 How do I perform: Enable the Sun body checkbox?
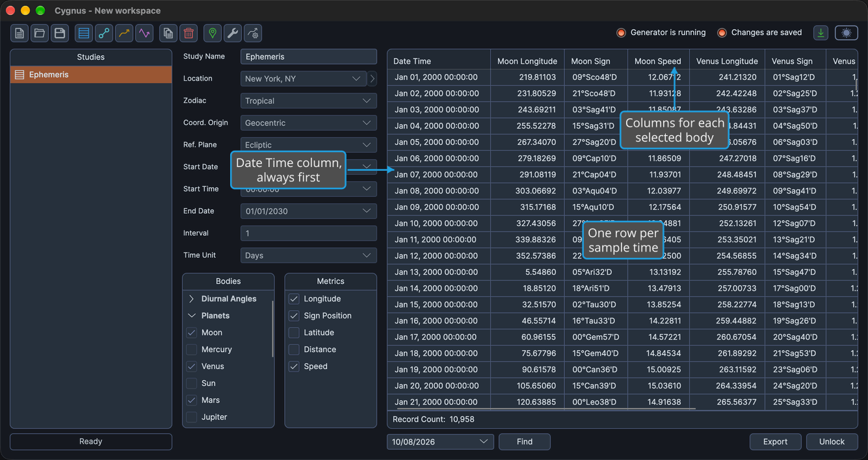click(x=192, y=383)
